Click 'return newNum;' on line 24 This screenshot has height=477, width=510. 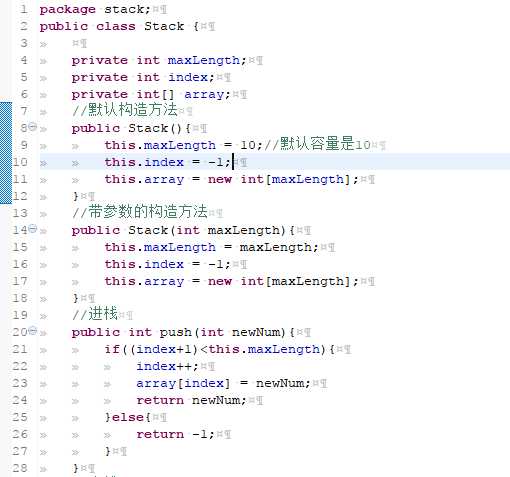point(191,400)
